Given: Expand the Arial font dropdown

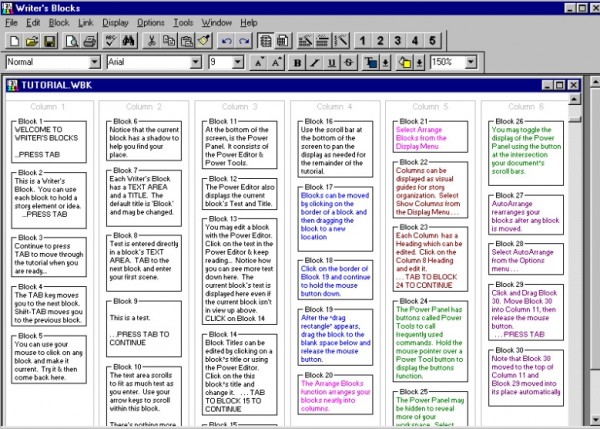Looking at the screenshot, I should (196, 62).
